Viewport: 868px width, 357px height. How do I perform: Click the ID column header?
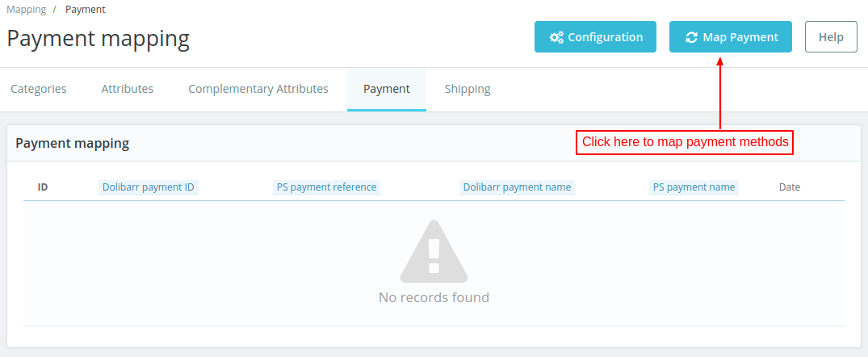[43, 187]
